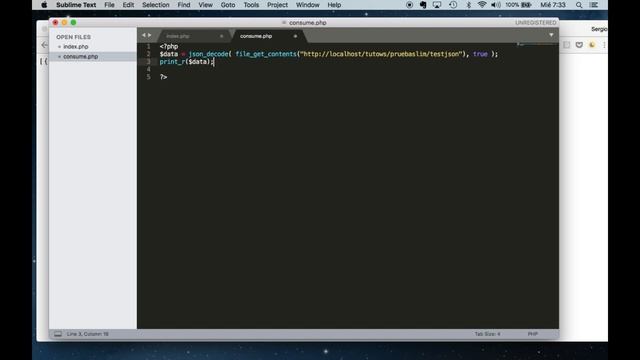Click the screen recording status icon
640x360 pixels.
[409, 5]
